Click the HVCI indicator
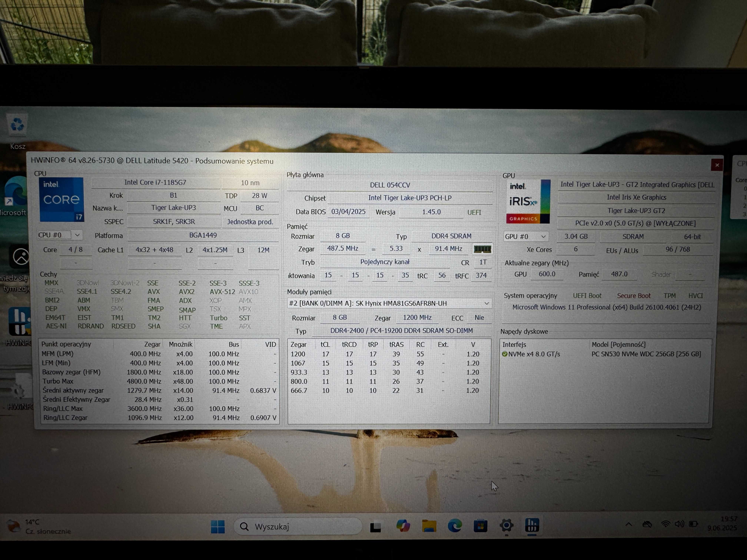Screen dimensions: 747x560 695,296
